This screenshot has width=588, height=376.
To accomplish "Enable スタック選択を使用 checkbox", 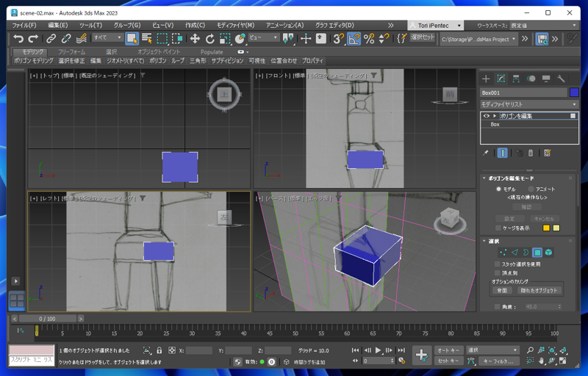I will [498, 264].
